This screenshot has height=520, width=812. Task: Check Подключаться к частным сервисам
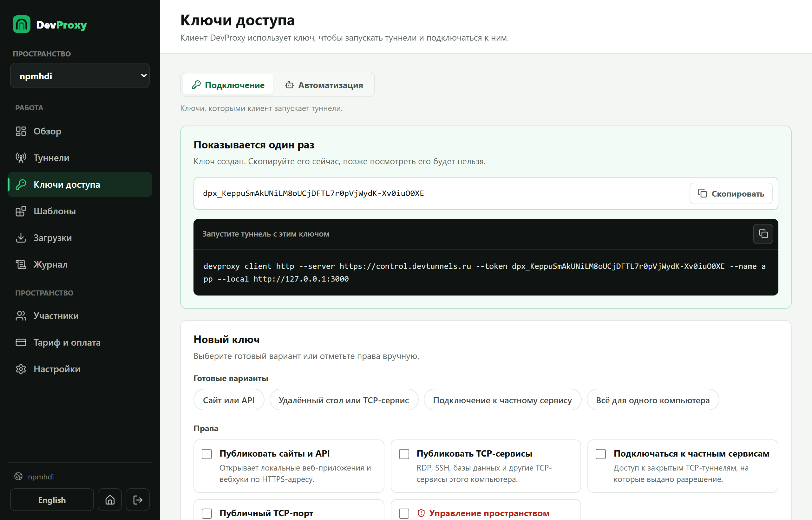point(601,454)
